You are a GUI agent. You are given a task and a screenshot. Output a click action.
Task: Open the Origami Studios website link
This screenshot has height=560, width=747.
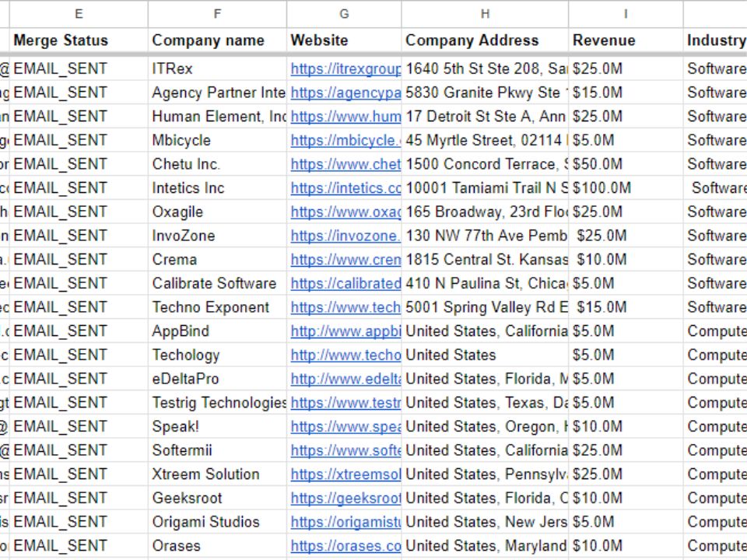(x=345, y=522)
